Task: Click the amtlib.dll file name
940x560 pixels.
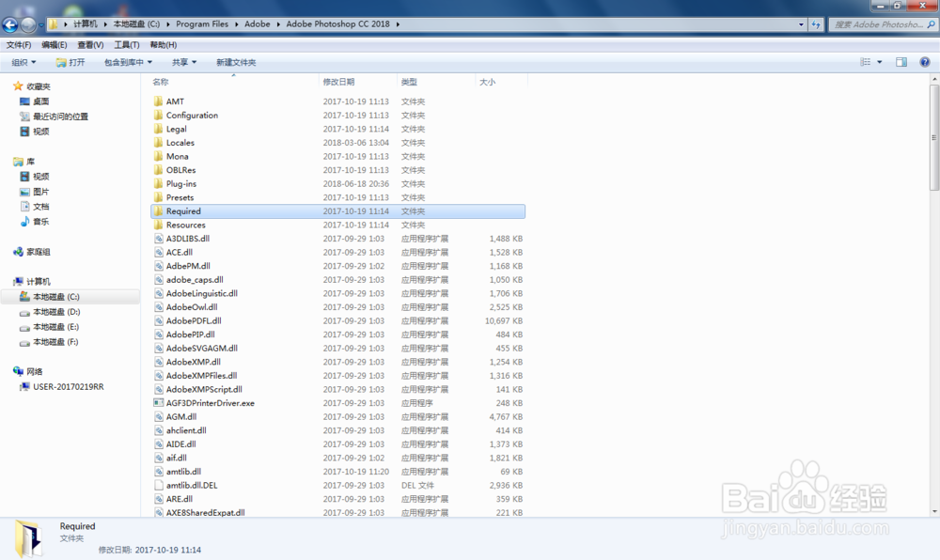Action: pos(183,472)
